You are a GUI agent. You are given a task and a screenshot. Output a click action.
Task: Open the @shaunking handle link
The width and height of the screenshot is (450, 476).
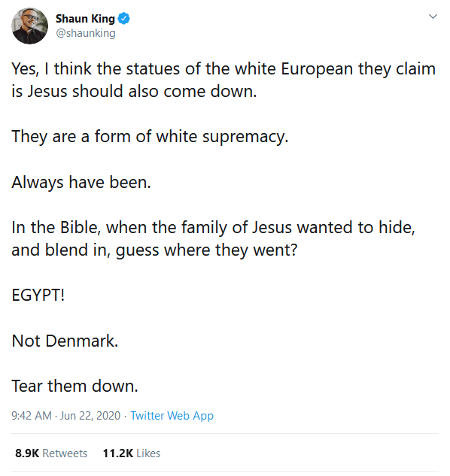pyautogui.click(x=86, y=33)
